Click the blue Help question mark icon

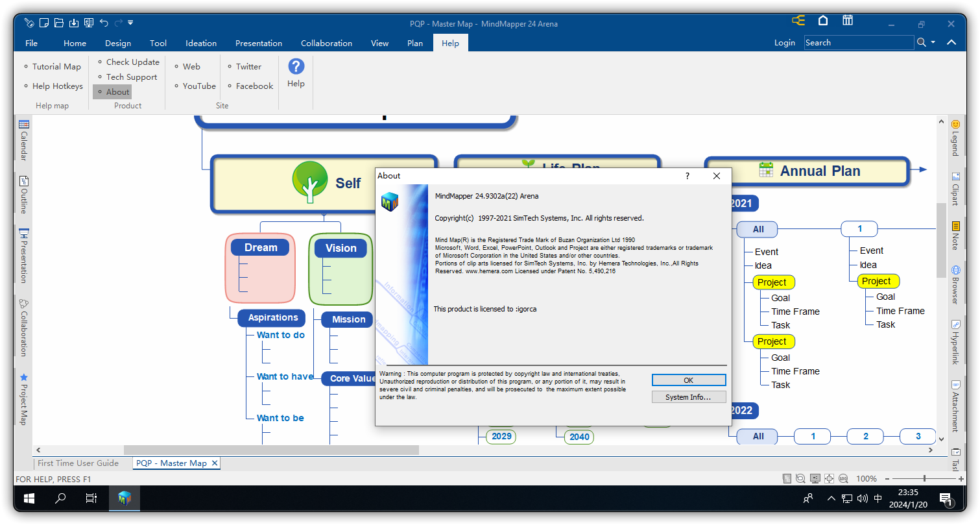coord(296,66)
